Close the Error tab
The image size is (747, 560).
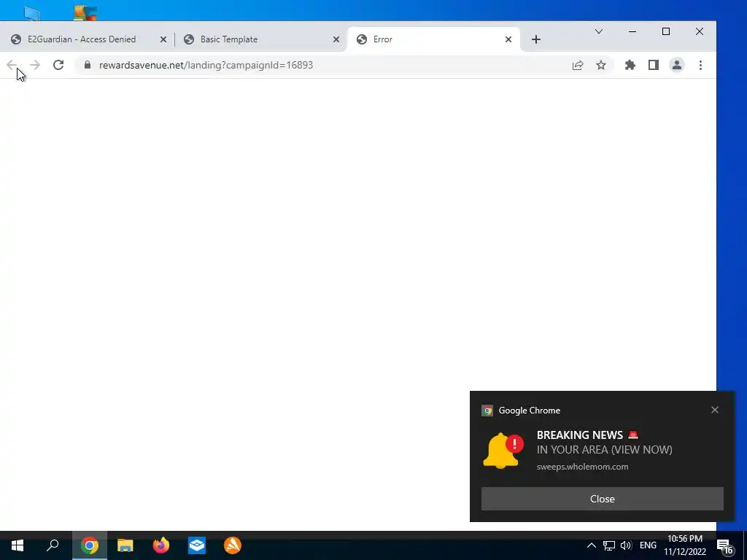click(508, 39)
